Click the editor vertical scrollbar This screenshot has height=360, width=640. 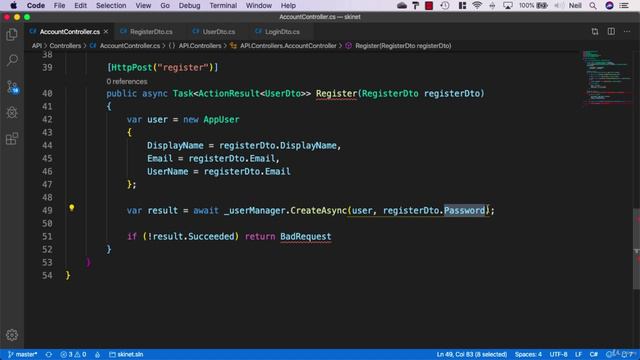pos(636,249)
